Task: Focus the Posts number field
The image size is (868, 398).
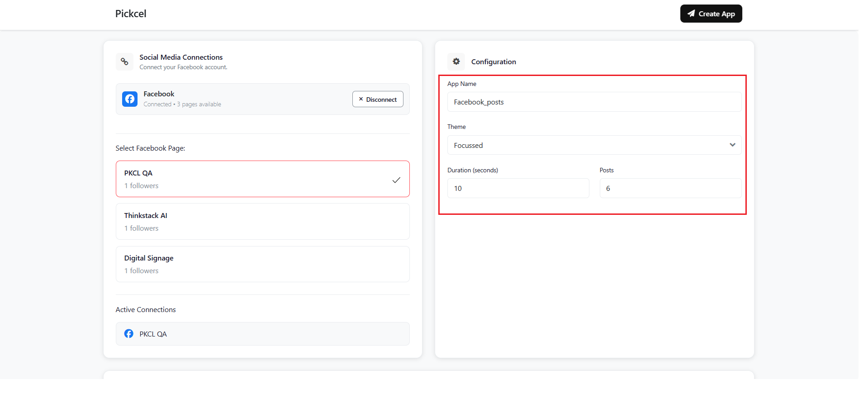Action: tap(670, 188)
